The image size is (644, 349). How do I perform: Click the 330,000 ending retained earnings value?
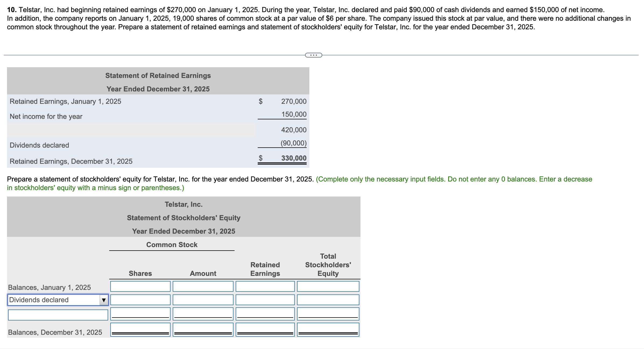(294, 158)
